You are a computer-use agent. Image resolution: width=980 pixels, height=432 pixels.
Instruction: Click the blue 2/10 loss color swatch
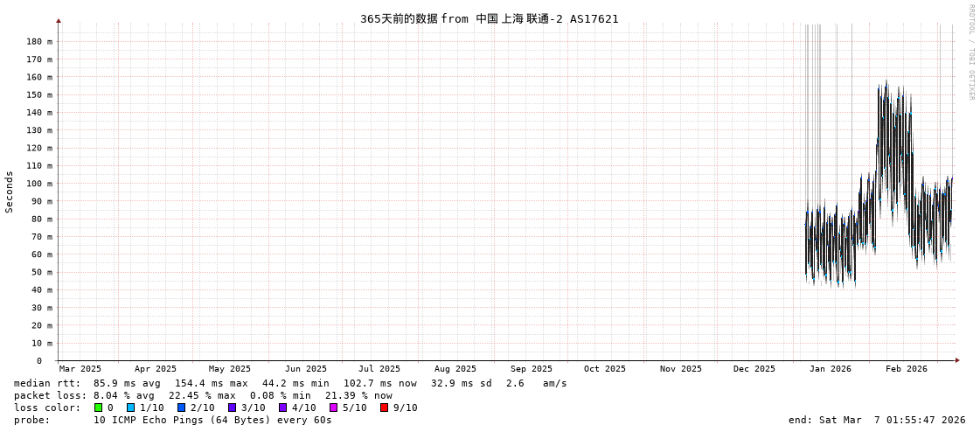[181, 408]
